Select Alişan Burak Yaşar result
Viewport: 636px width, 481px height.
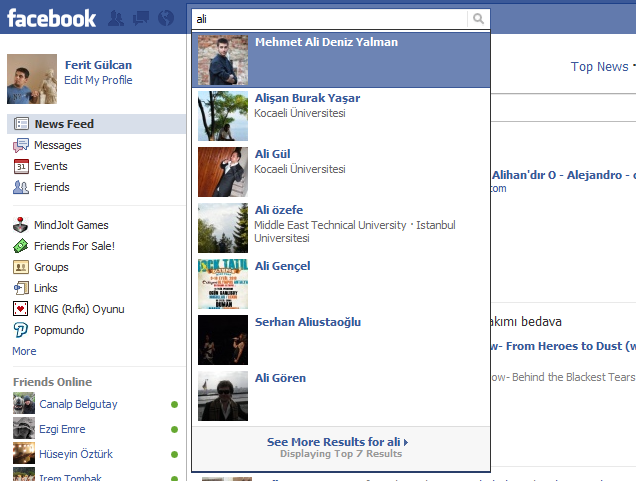click(341, 116)
